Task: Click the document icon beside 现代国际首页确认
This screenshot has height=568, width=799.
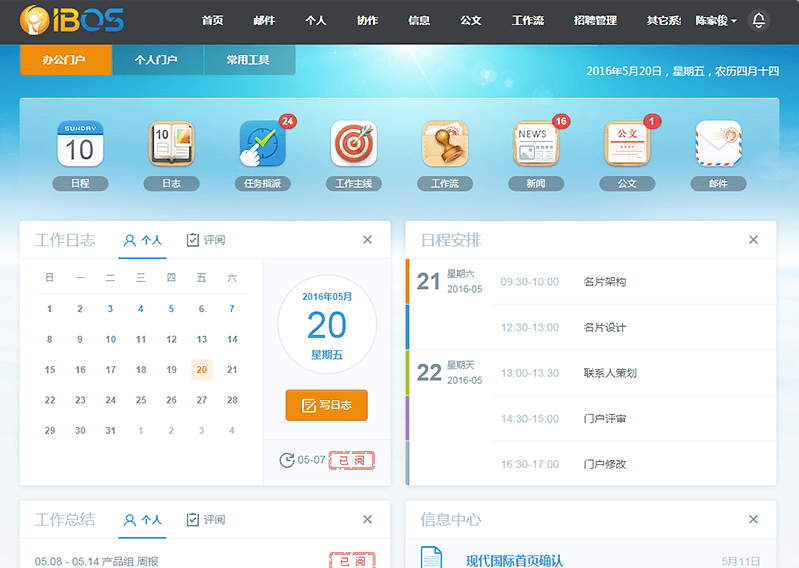Action: [431, 557]
